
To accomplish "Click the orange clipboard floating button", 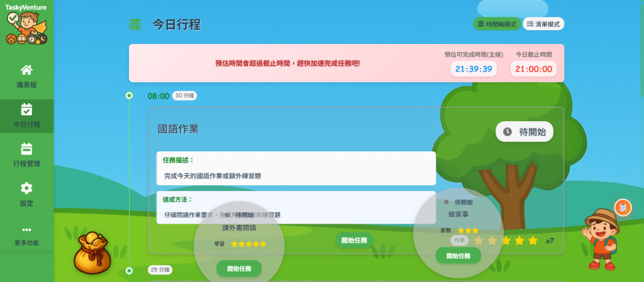I will pos(623,207).
